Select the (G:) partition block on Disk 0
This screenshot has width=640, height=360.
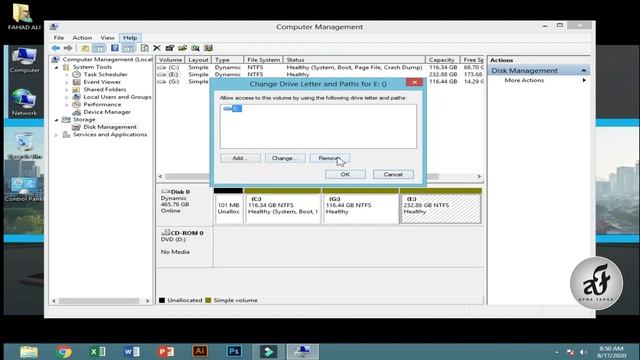pyautogui.click(x=360, y=209)
